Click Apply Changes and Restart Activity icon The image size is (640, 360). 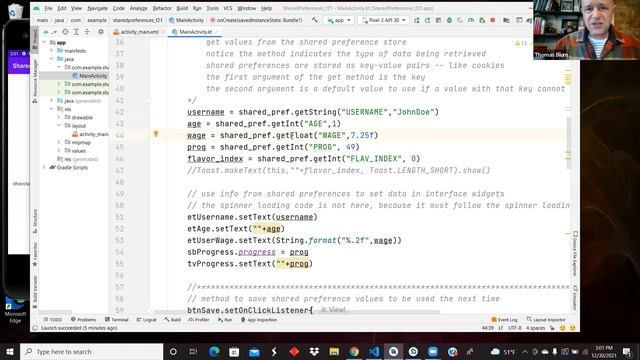[427, 20]
